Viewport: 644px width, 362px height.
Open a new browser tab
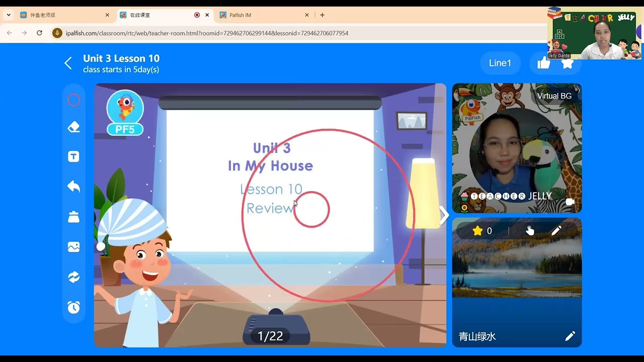click(x=323, y=15)
